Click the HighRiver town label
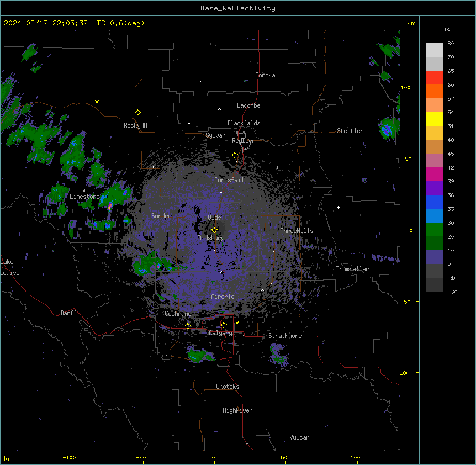 coord(237,410)
